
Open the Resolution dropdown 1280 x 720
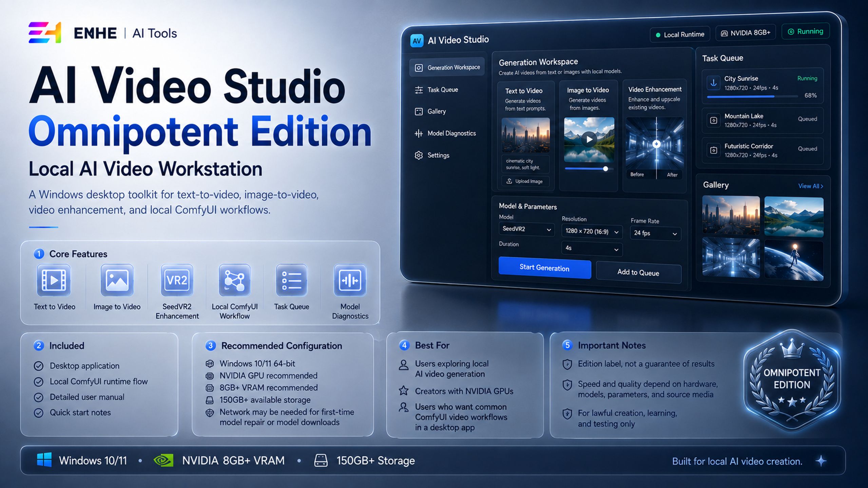pos(592,231)
